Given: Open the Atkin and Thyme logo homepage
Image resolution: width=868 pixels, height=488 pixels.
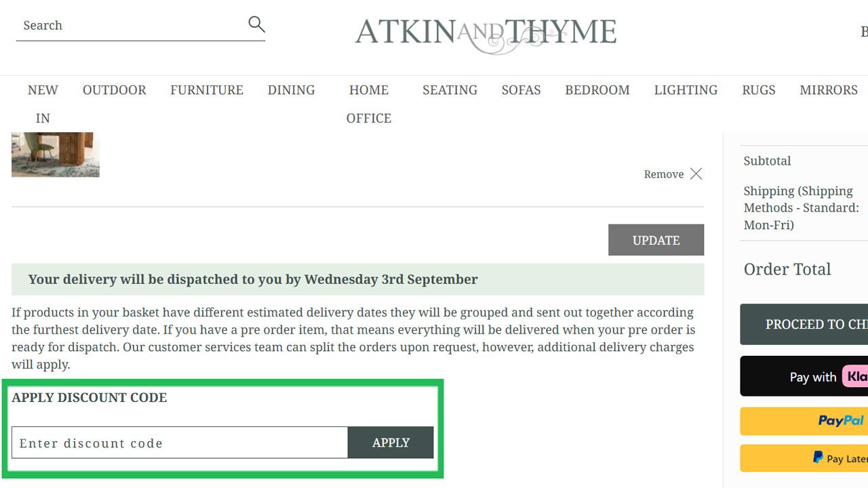Looking at the screenshot, I should 486,35.
